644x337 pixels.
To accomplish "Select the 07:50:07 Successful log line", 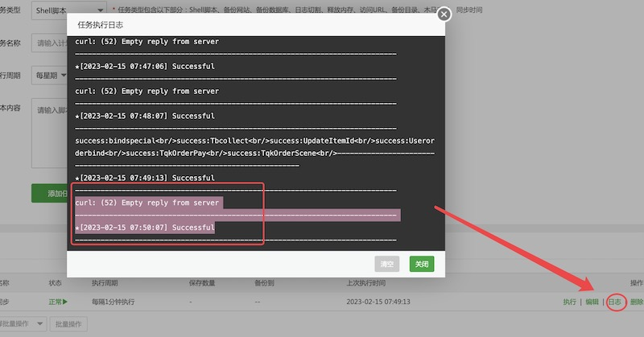I will pos(145,228).
